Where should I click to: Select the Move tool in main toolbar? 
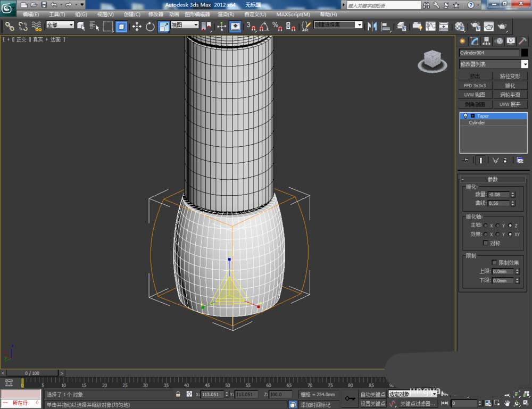point(137,26)
